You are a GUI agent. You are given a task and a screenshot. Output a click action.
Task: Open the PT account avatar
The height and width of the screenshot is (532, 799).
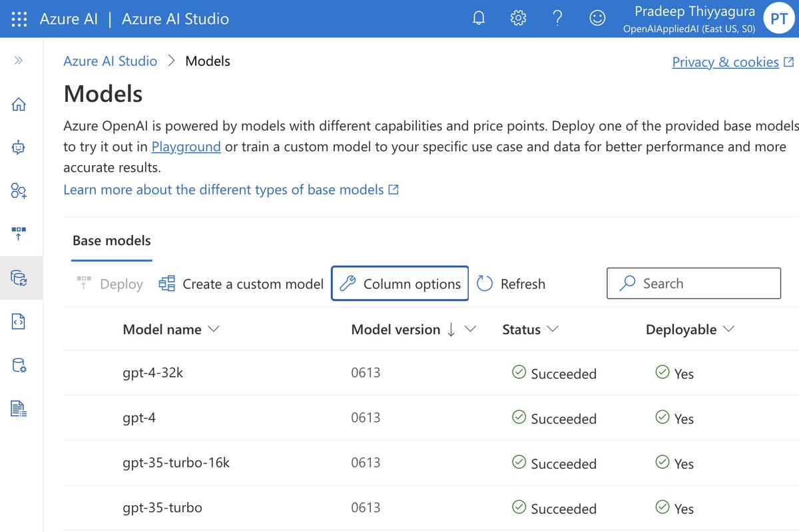tap(779, 19)
